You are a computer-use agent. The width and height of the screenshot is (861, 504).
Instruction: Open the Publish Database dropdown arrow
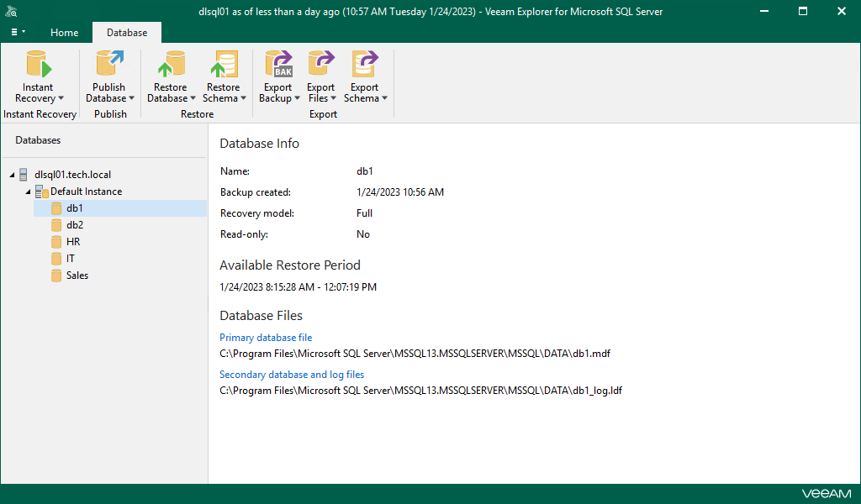131,98
